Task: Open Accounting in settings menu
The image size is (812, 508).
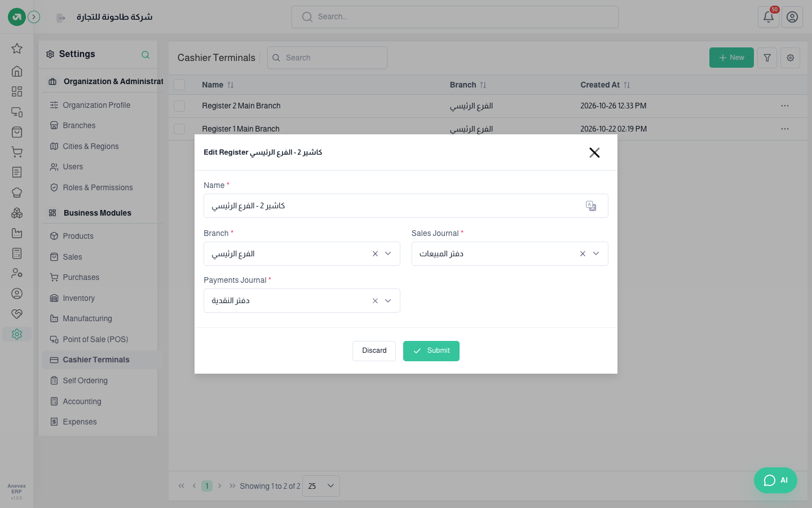Action: pyautogui.click(x=82, y=401)
